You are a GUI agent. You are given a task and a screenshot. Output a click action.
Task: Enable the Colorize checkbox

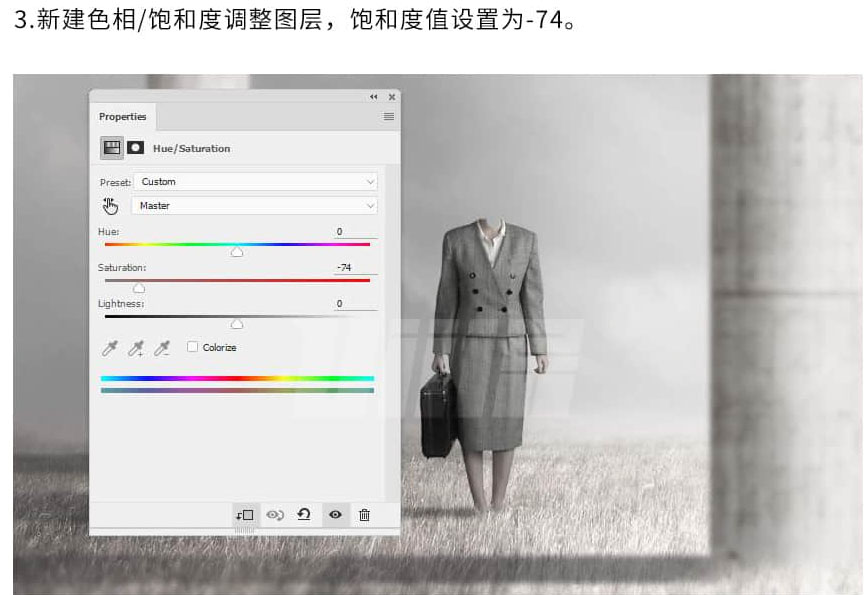192,347
